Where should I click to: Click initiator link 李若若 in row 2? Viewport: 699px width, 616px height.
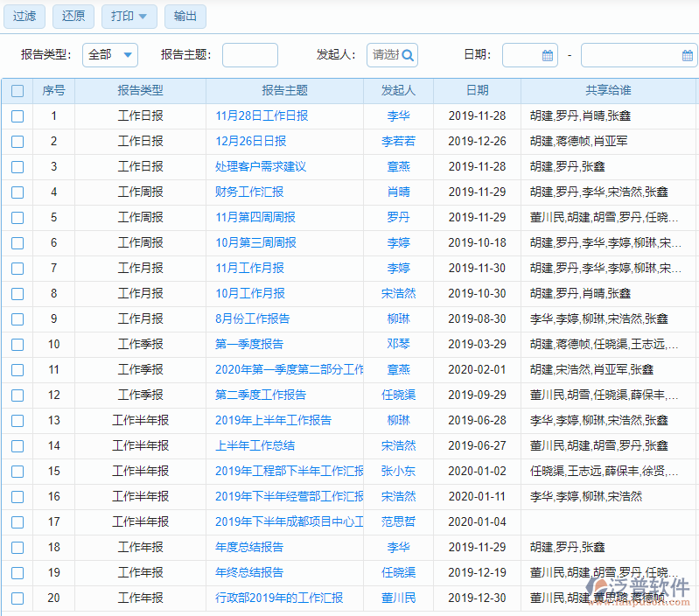click(x=398, y=142)
